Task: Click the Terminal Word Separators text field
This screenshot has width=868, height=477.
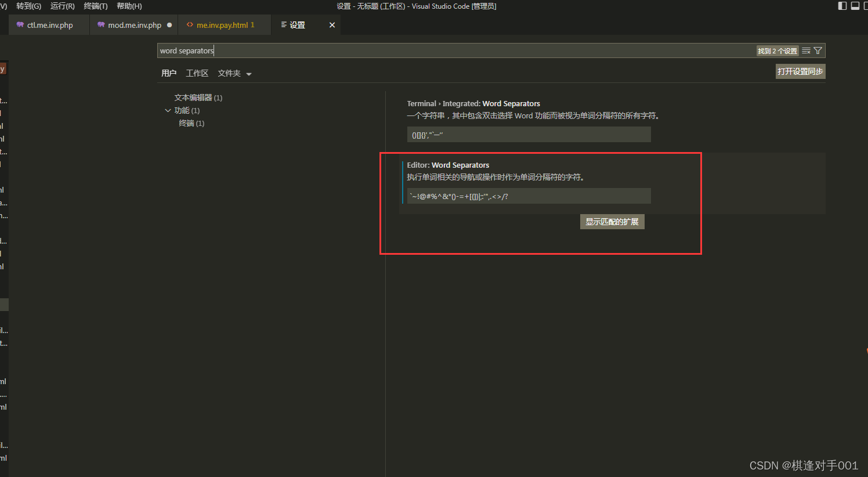Action: (x=528, y=135)
